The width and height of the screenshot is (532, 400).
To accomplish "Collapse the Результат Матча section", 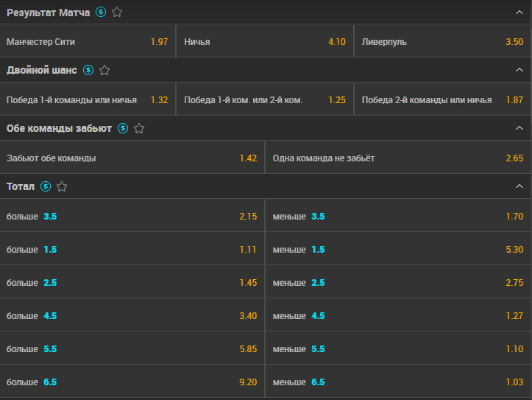I will pos(519,13).
